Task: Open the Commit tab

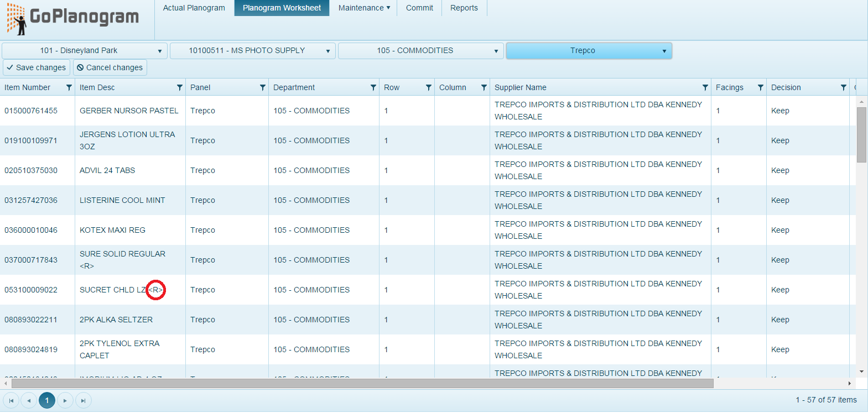Action: point(419,8)
